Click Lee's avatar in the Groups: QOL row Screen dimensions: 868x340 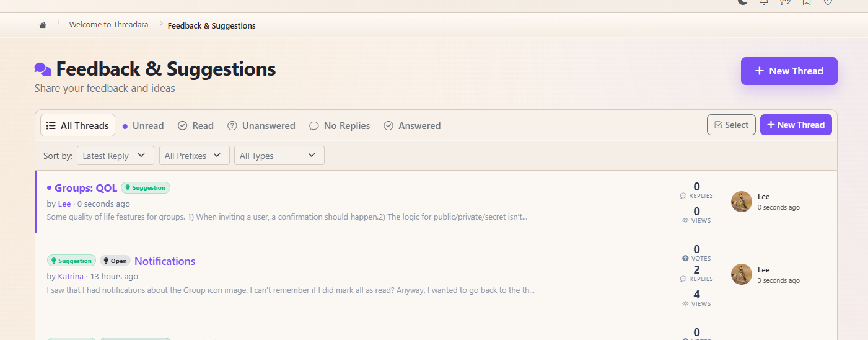click(x=741, y=202)
